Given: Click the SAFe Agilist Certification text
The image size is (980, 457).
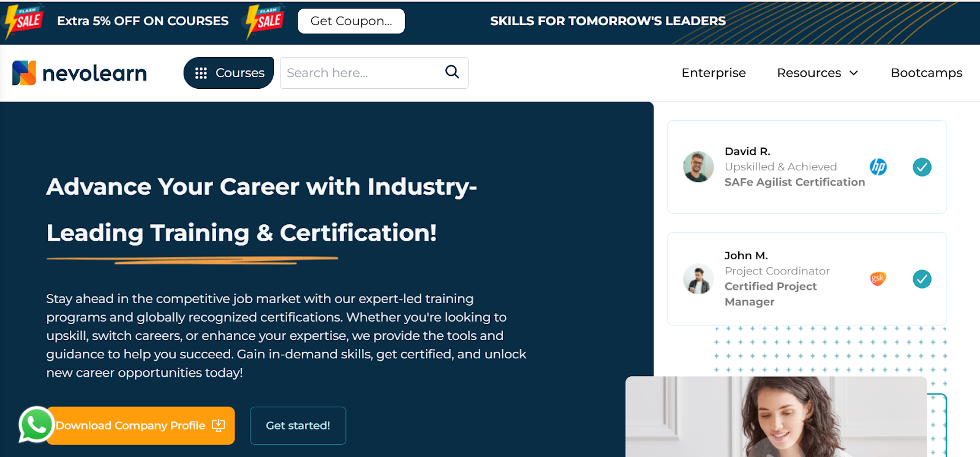Looking at the screenshot, I should [x=794, y=182].
